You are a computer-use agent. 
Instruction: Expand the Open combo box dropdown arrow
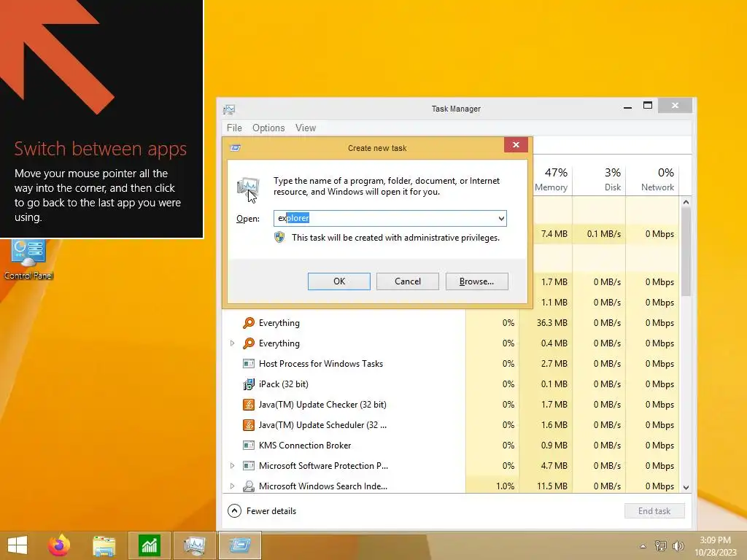(x=501, y=219)
